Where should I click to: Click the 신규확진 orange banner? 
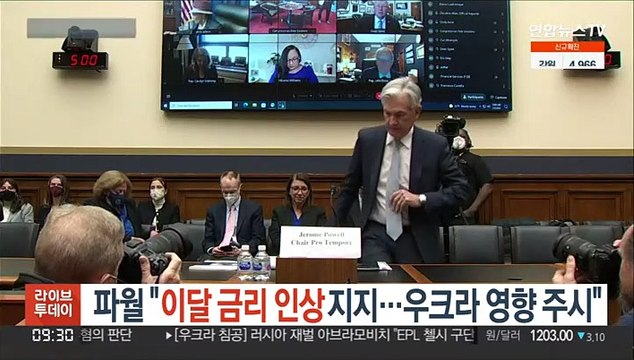click(x=567, y=47)
